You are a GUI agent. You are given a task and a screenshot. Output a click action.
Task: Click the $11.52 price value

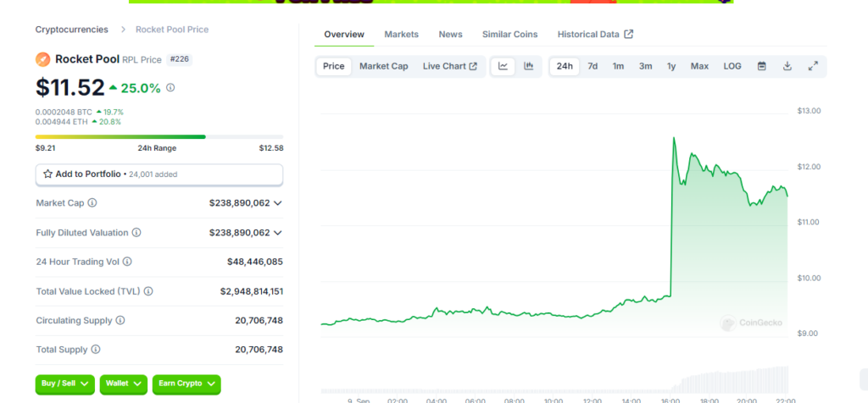click(x=70, y=87)
